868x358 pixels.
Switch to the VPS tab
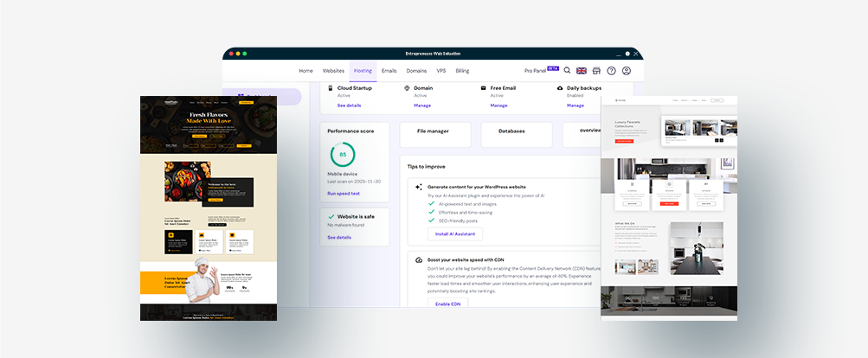point(441,71)
